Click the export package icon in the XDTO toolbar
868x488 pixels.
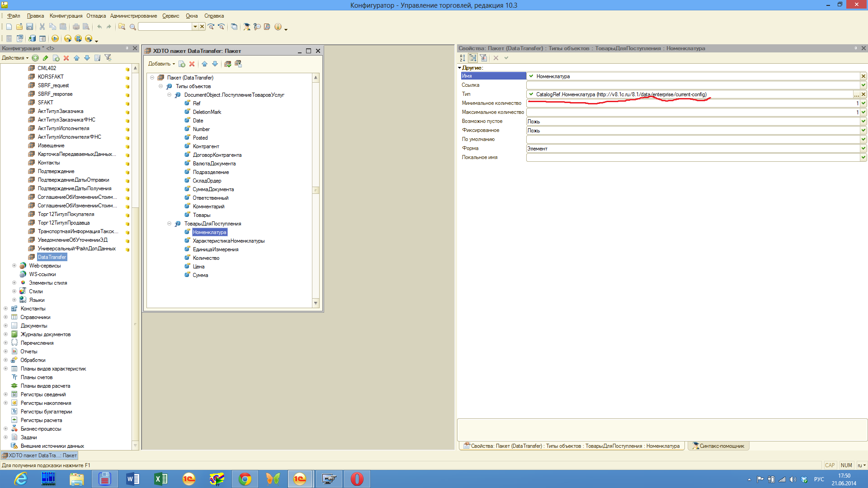pyautogui.click(x=238, y=64)
